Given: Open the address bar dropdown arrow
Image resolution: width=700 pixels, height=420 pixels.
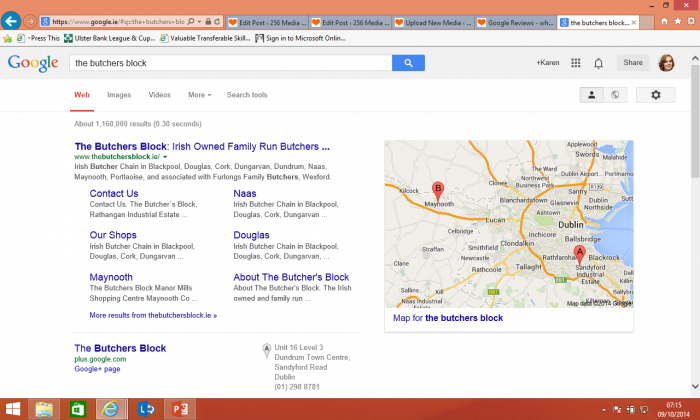Looking at the screenshot, I should pos(200,21).
